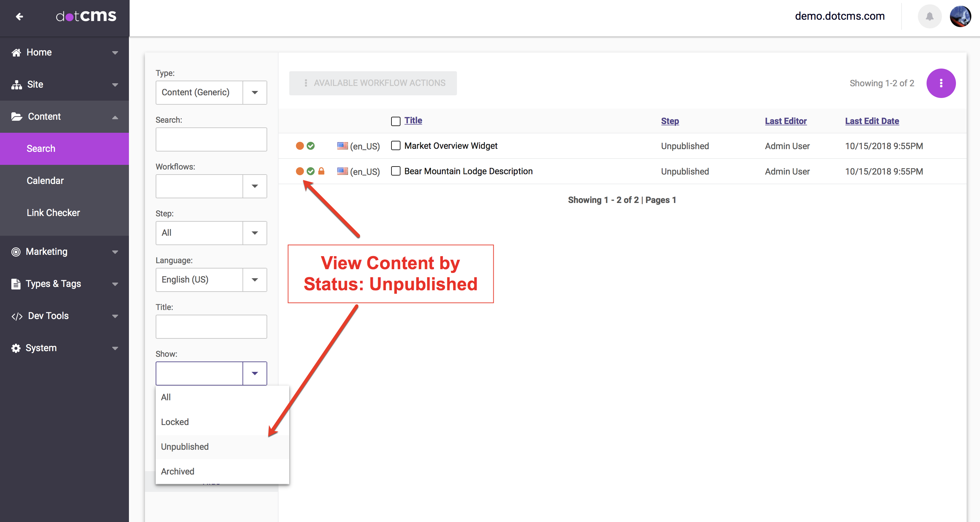
Task: Click orange status dot on Market Overview row
Action: (x=300, y=146)
